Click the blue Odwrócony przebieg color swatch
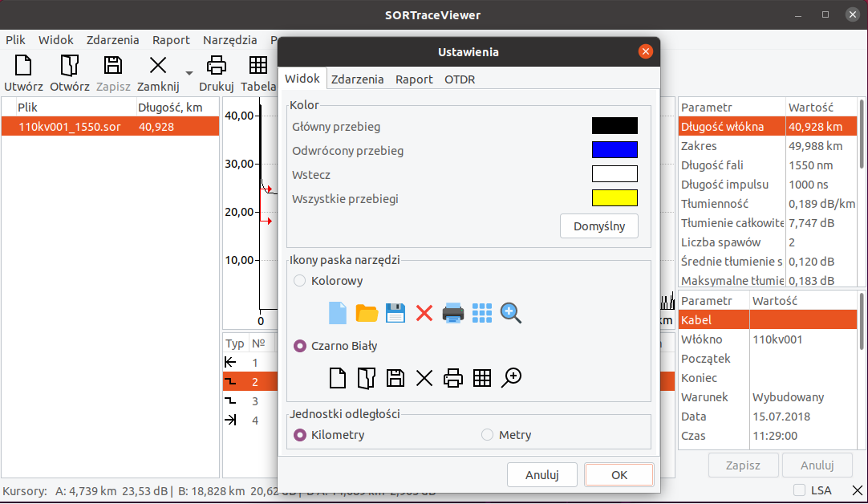868x504 pixels. point(614,150)
